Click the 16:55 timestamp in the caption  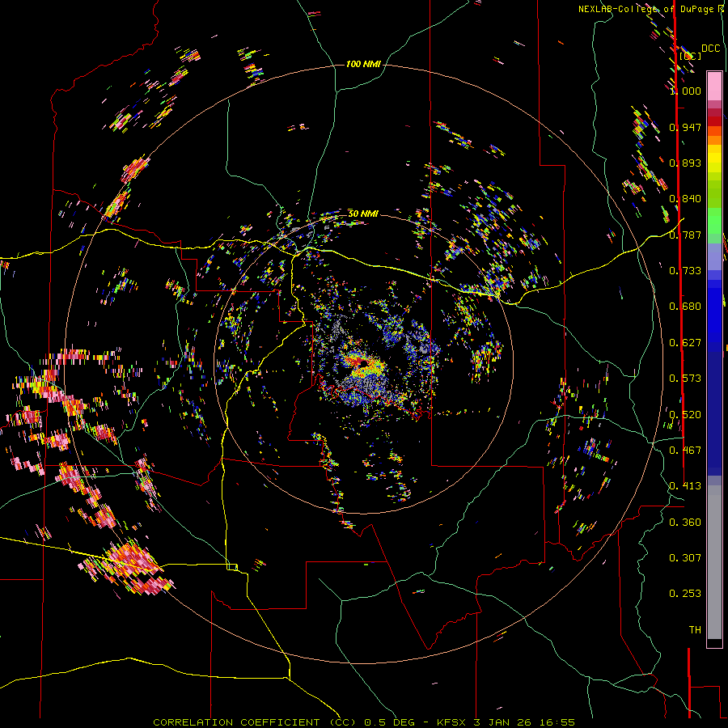[558, 722]
